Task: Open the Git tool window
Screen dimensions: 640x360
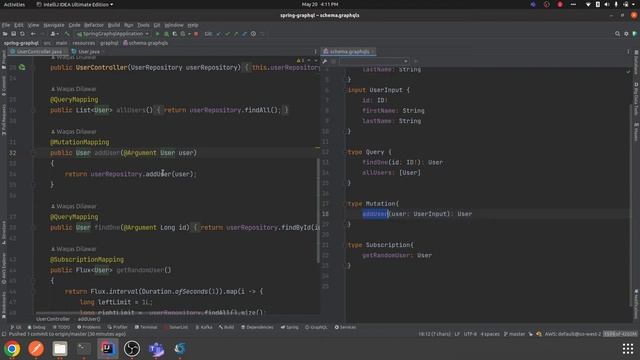Action: click(x=16, y=327)
